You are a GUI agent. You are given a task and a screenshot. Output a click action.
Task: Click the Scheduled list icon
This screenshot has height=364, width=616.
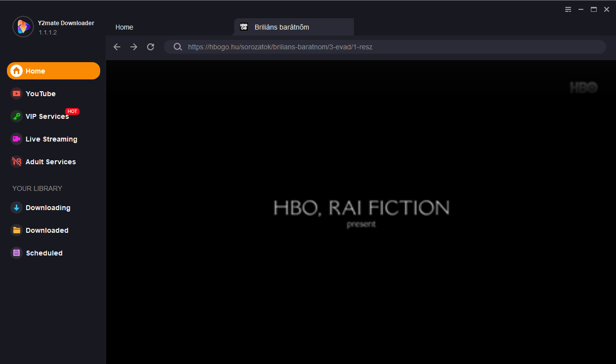(16, 253)
